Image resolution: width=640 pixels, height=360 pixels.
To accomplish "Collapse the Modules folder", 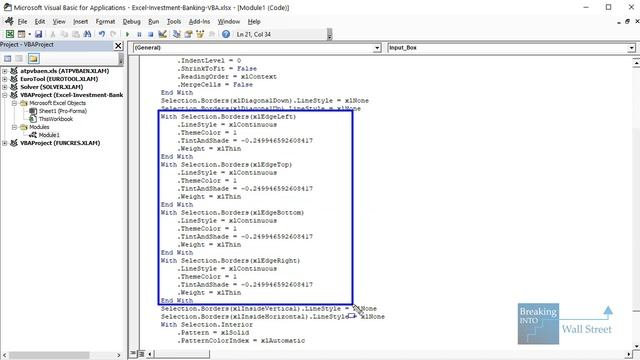I will [x=14, y=127].
